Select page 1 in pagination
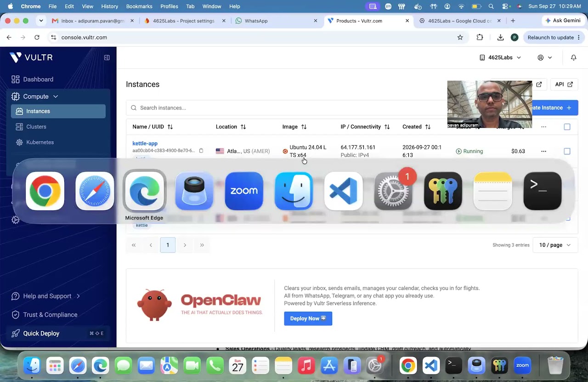The image size is (588, 382). click(x=168, y=245)
